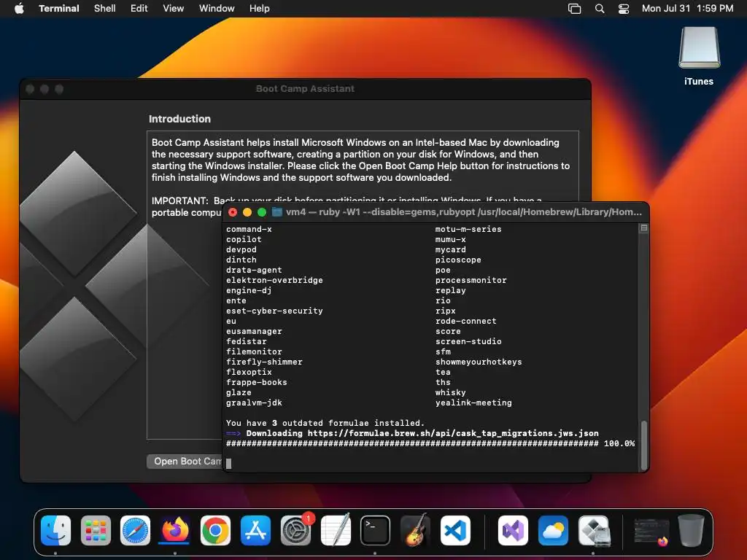The height and width of the screenshot is (560, 747).
Task: Open the Terminal application menu
Action: click(x=59, y=9)
